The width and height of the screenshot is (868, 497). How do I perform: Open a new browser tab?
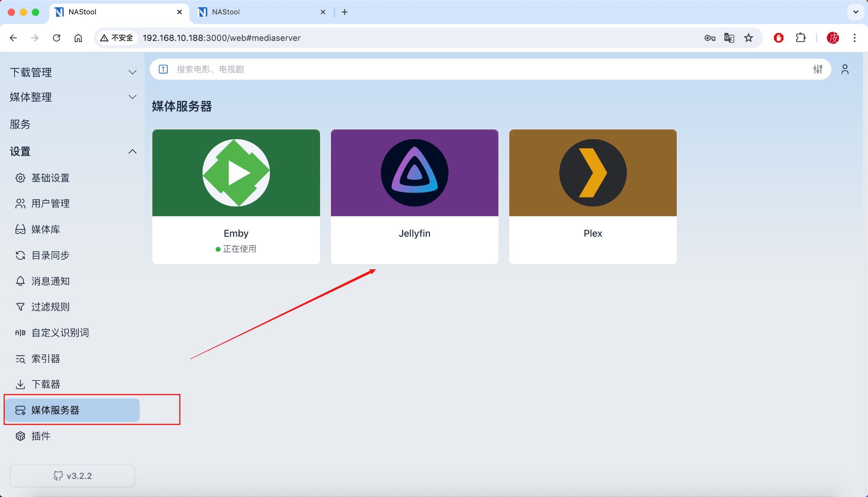point(344,12)
